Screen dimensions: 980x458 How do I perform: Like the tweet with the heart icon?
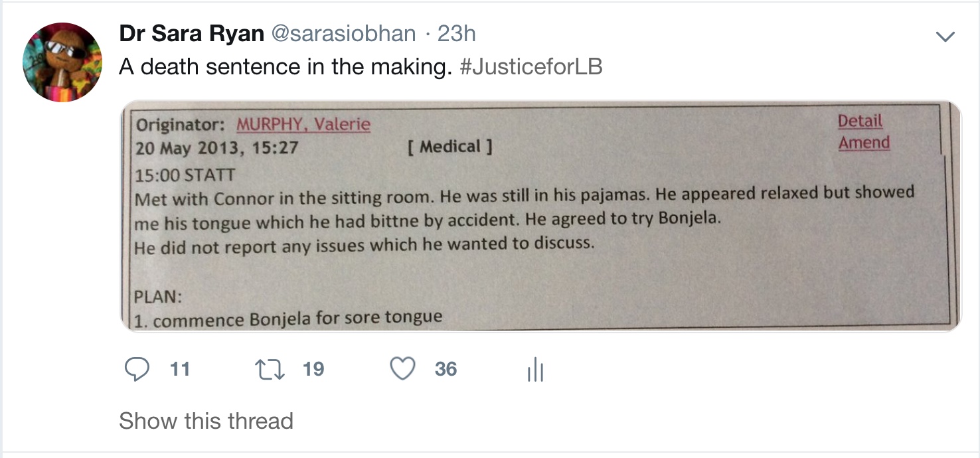(x=402, y=369)
